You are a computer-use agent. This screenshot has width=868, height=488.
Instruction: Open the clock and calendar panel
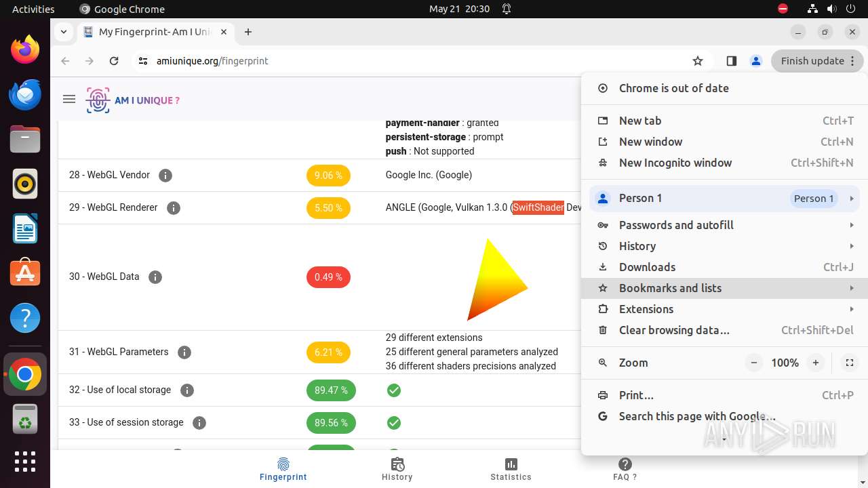tap(459, 9)
